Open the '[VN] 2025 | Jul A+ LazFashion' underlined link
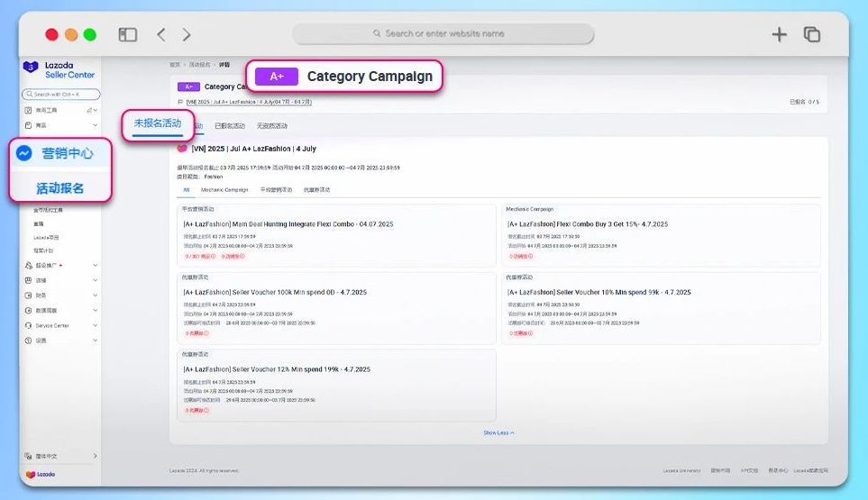 point(249,102)
